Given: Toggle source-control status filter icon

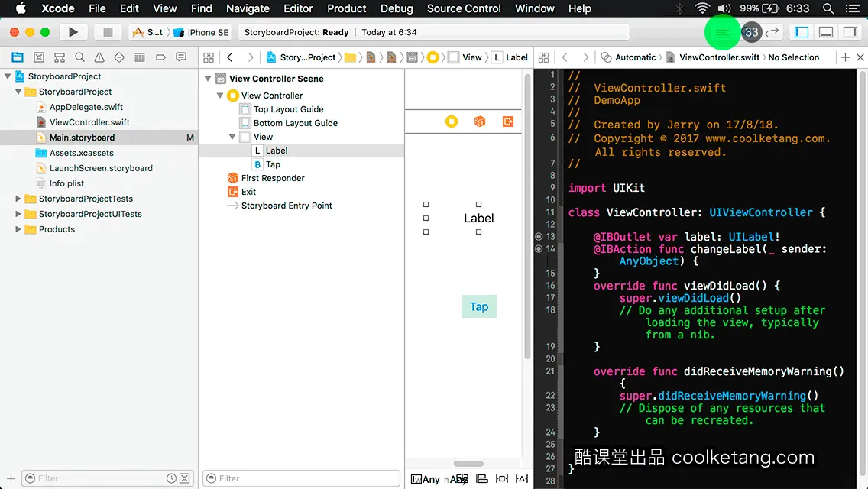Looking at the screenshot, I should pyautogui.click(x=185, y=478).
